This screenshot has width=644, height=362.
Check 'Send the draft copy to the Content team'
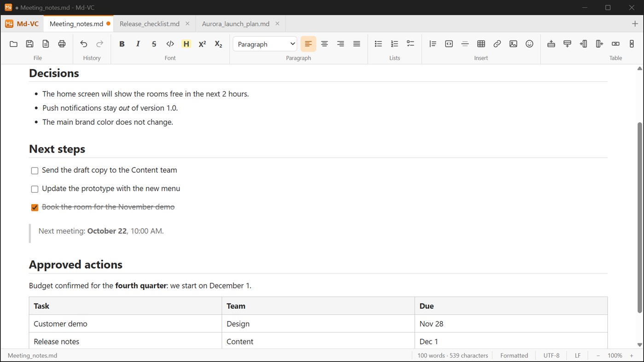[x=35, y=171]
